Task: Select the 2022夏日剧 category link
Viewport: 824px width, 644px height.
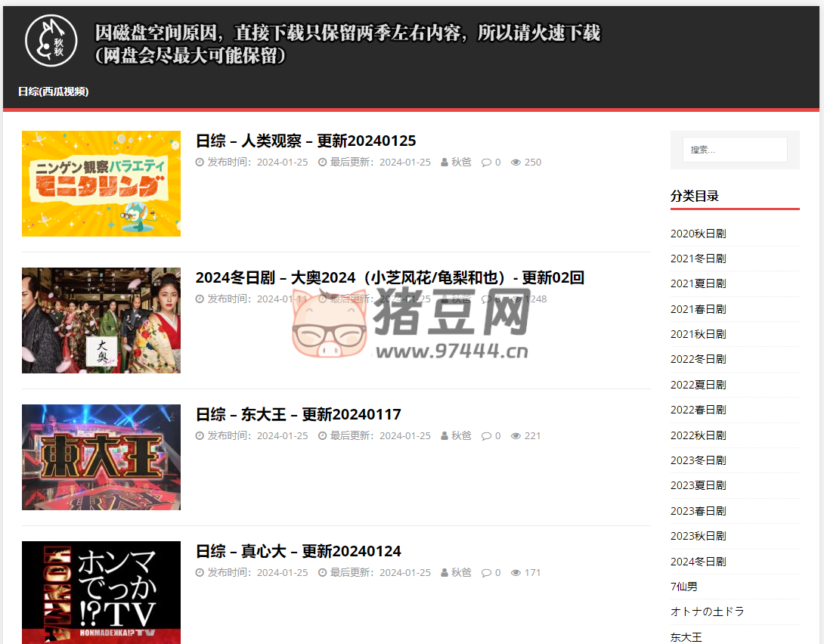Action: (698, 384)
